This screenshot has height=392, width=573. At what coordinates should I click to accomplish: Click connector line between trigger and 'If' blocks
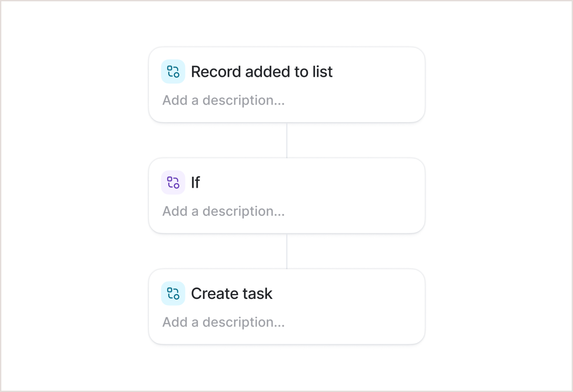click(x=287, y=140)
